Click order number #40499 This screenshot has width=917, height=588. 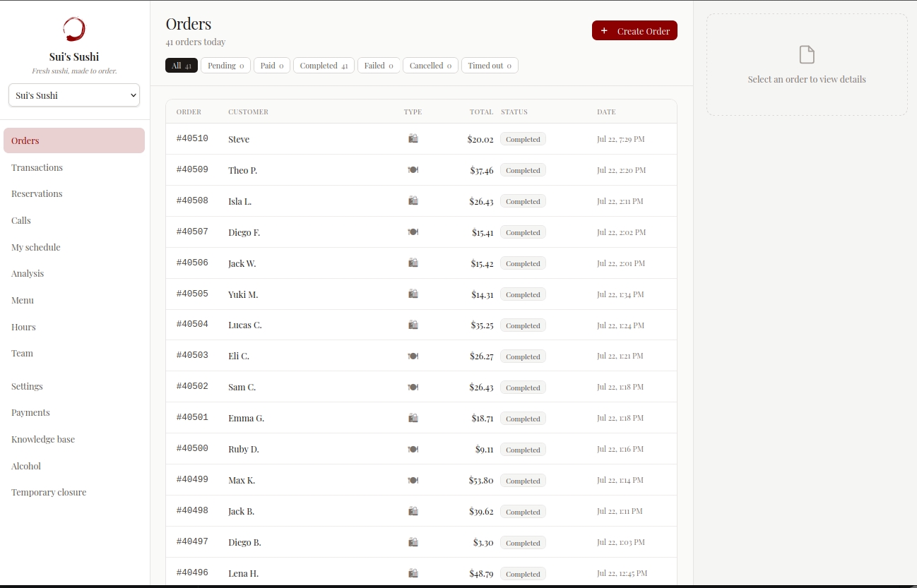[192, 481]
